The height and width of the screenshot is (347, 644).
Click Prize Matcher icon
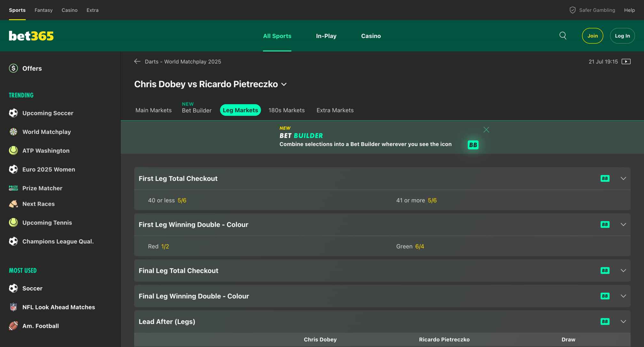(x=13, y=188)
